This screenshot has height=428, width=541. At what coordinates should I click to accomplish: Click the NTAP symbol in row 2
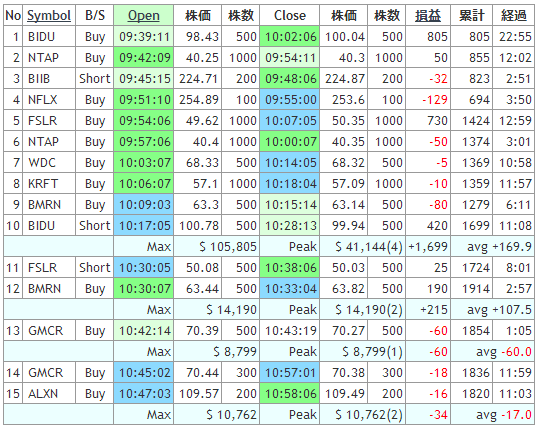(x=43, y=58)
